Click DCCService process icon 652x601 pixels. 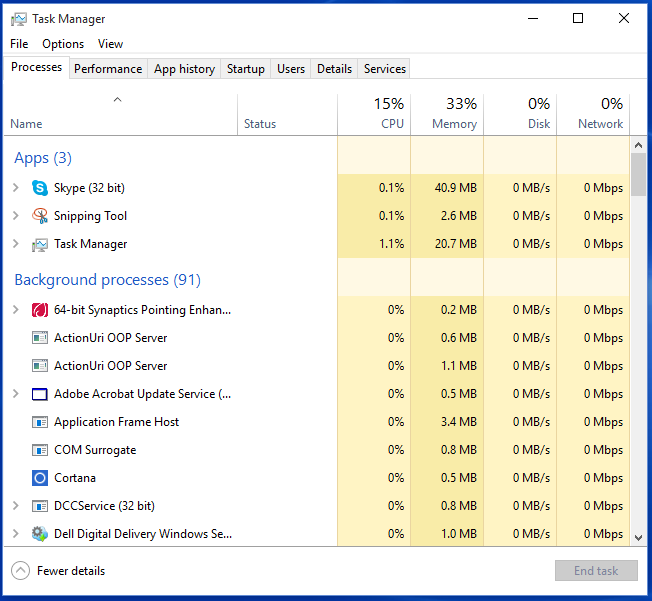(40, 506)
